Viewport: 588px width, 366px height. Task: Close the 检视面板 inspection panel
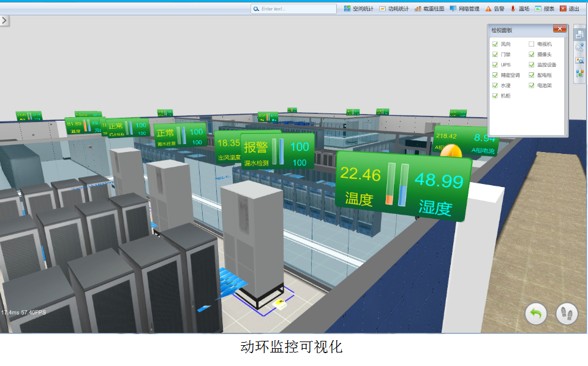pyautogui.click(x=559, y=29)
